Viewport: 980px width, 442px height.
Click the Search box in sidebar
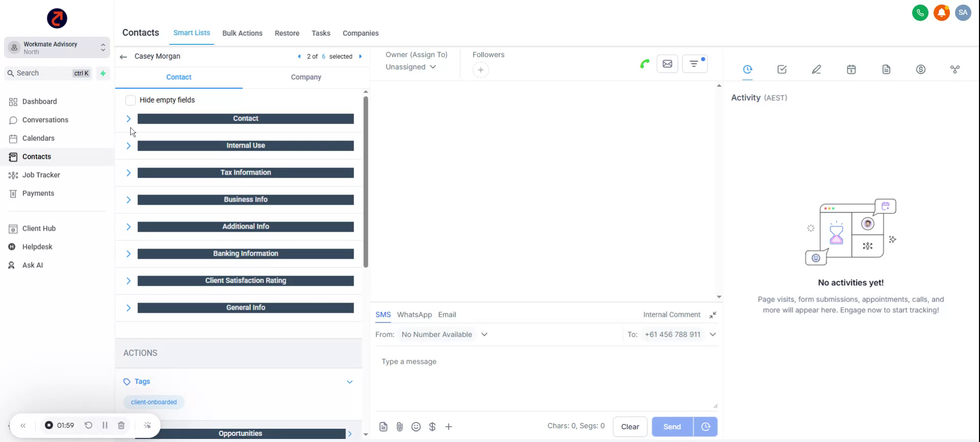pos(50,73)
